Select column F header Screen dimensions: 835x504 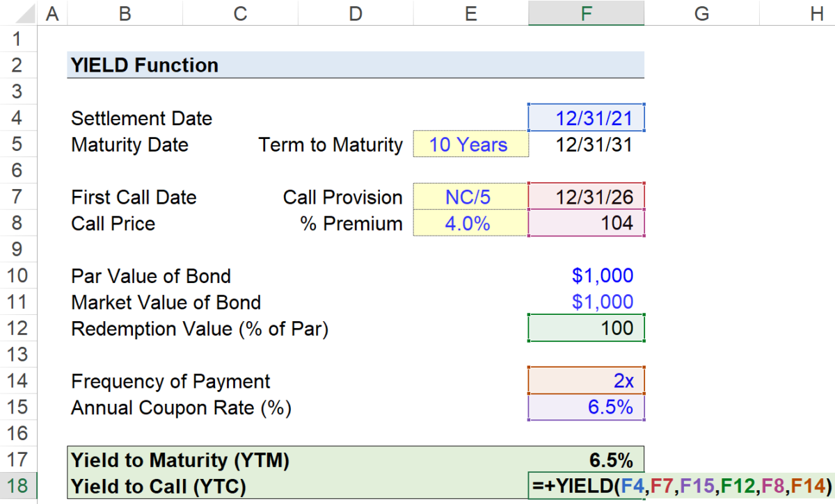pyautogui.click(x=585, y=13)
